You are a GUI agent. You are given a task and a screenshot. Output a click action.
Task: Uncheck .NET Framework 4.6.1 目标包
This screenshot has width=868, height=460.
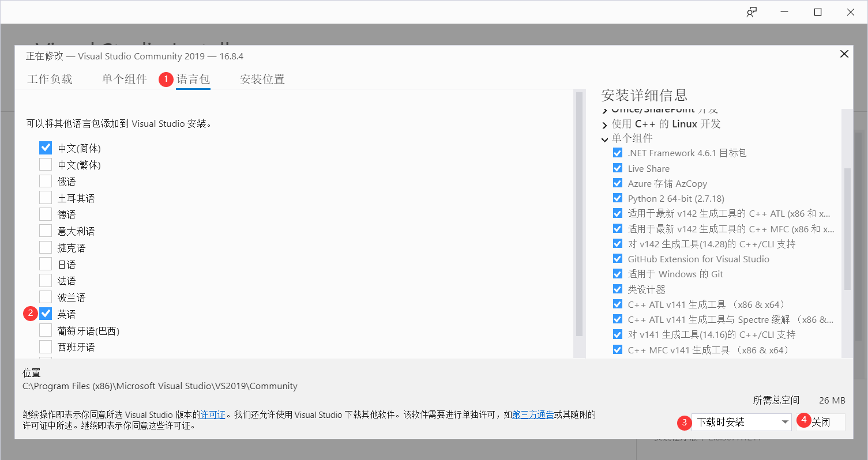(618, 153)
